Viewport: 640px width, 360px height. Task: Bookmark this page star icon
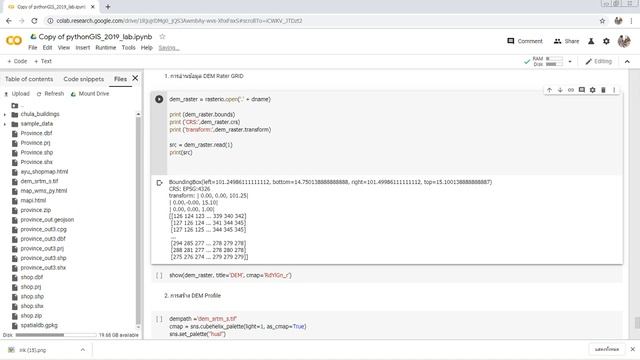click(x=602, y=21)
